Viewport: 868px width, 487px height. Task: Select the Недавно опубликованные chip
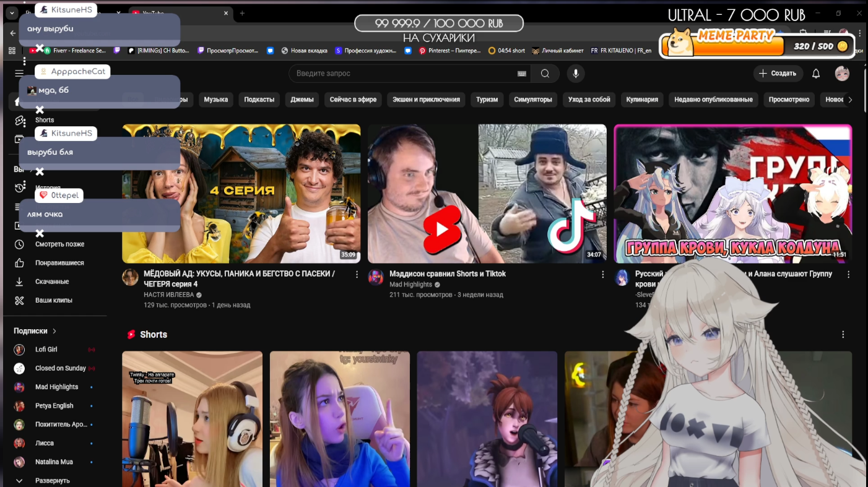(713, 100)
